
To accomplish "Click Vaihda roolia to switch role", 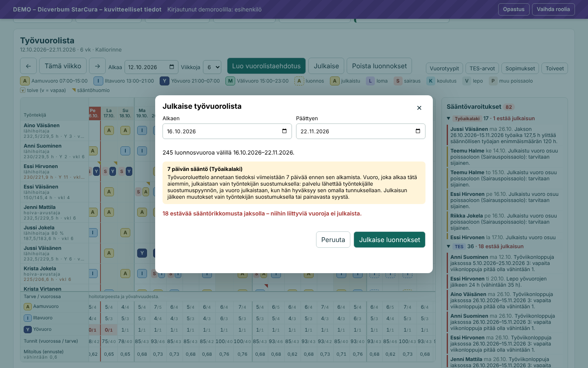I will [553, 9].
